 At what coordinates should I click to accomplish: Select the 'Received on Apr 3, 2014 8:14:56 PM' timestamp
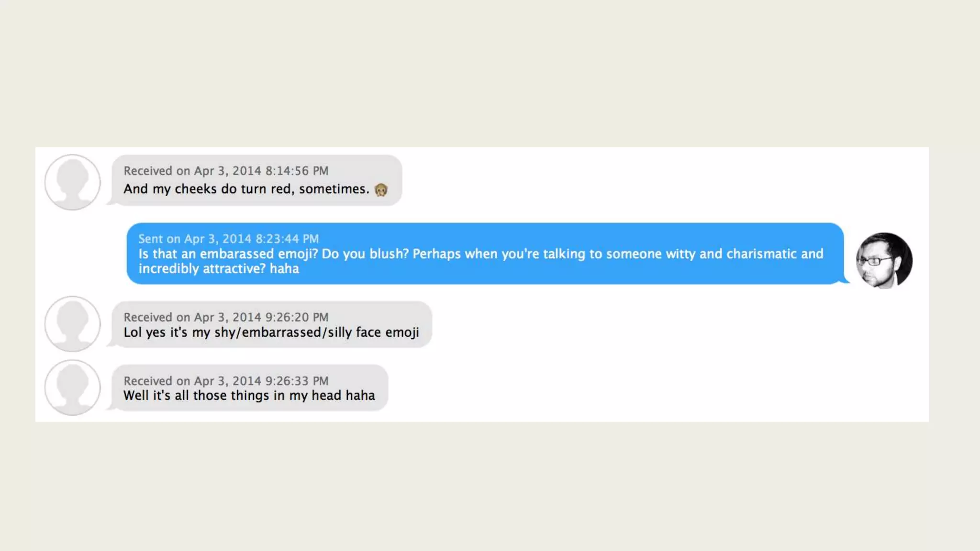[226, 171]
